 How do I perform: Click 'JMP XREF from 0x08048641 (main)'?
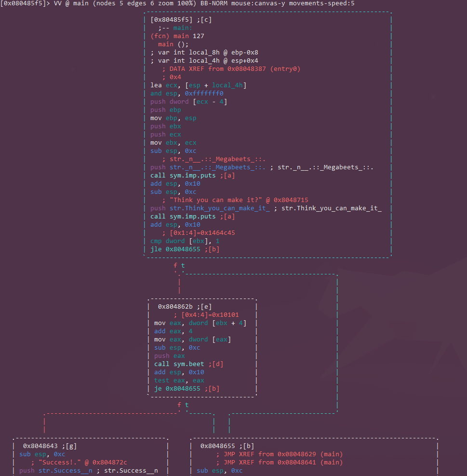click(x=283, y=462)
